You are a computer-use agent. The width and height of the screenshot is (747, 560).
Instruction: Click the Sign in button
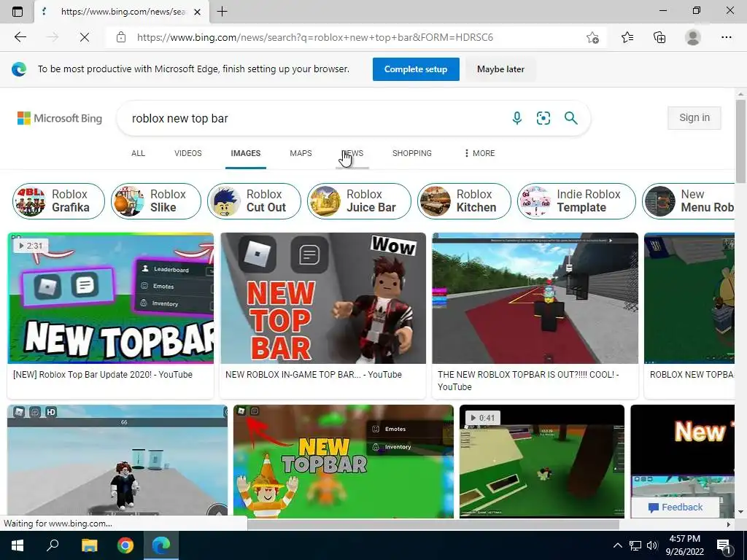click(694, 117)
